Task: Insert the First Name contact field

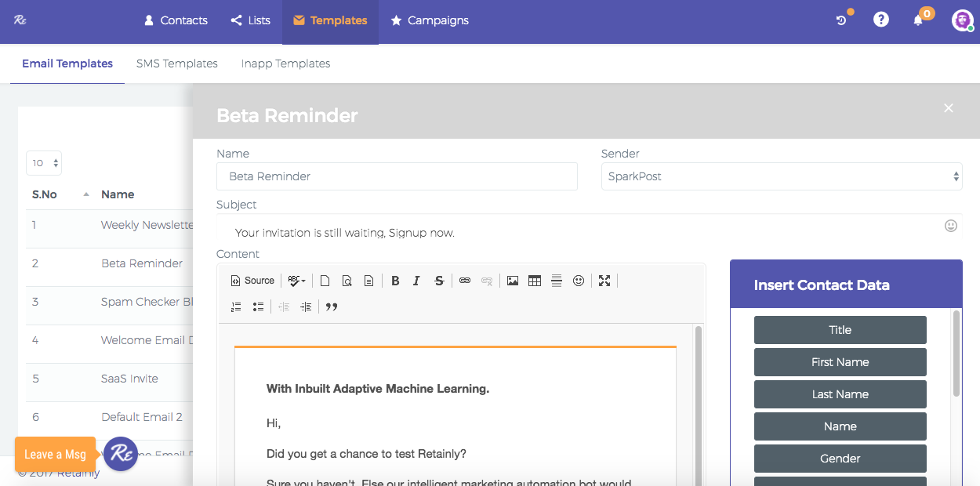Action: [840, 362]
